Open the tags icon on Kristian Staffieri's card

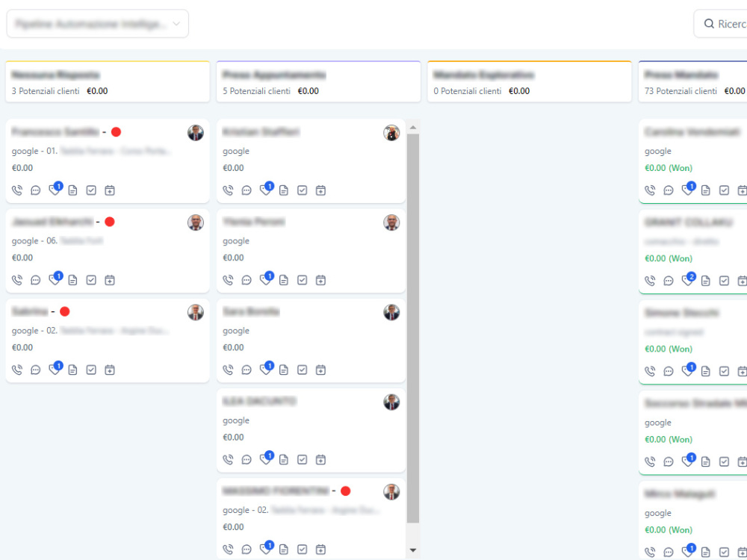[x=266, y=190]
